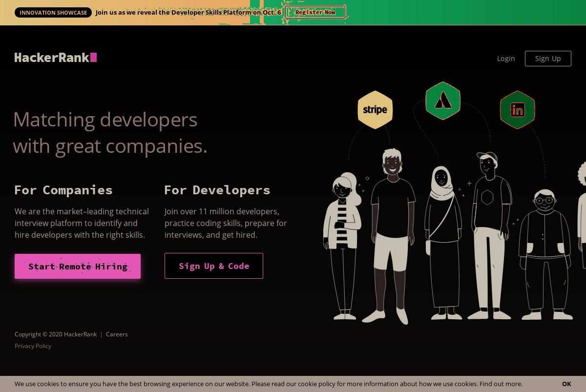Click the HackerRank logo
Viewport: 586px width, 392px height.
[56, 58]
